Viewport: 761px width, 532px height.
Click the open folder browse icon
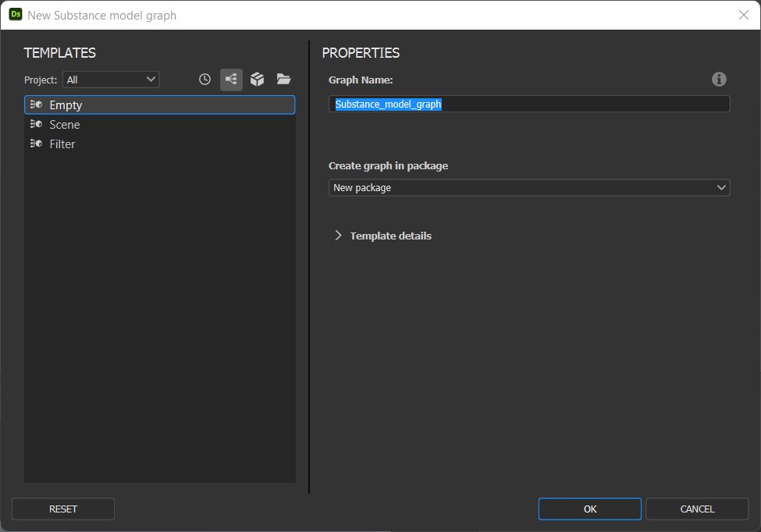pyautogui.click(x=283, y=79)
